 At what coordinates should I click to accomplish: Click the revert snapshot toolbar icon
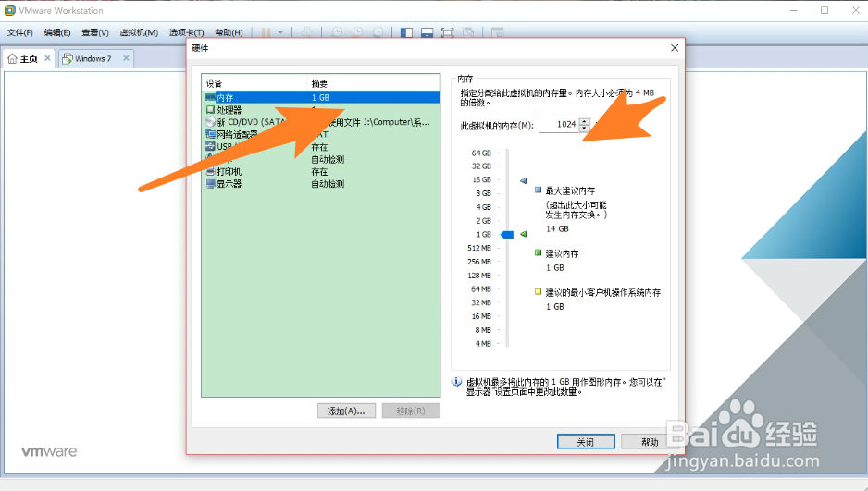(357, 32)
